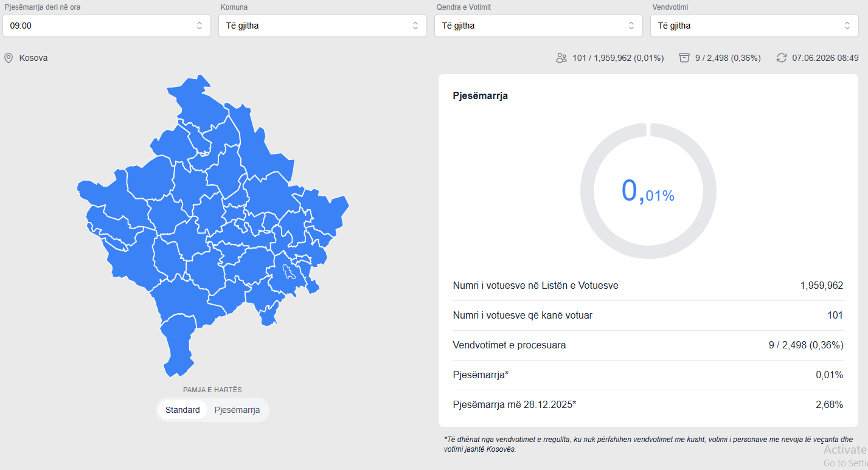
Task: Click the Pjesëmarrja* row label
Action: 481,375
